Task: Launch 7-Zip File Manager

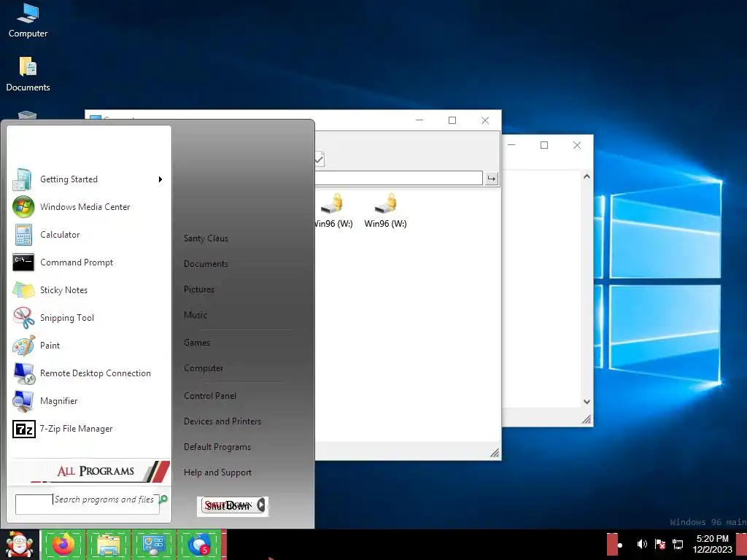Action: (88, 429)
